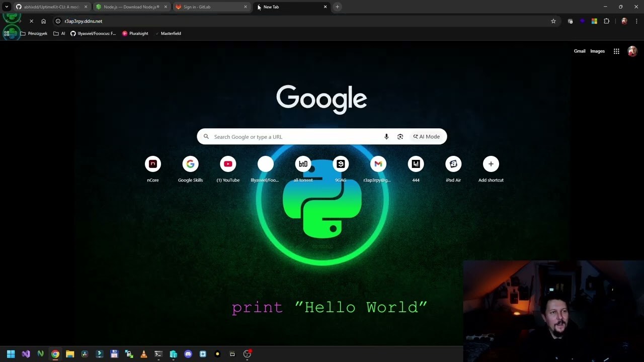Open the Google apps grid
The height and width of the screenshot is (362, 644).
pos(616,51)
